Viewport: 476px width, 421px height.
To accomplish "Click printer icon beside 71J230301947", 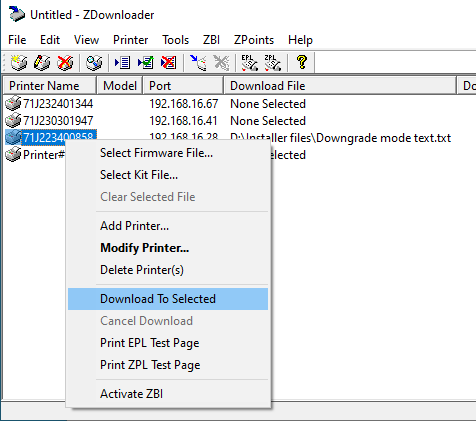I will 13,120.
